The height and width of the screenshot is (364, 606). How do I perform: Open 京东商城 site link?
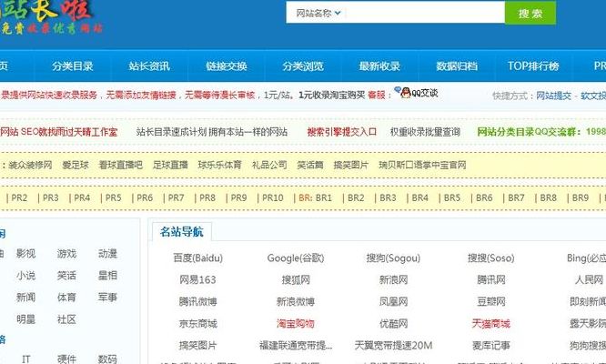tap(197, 323)
